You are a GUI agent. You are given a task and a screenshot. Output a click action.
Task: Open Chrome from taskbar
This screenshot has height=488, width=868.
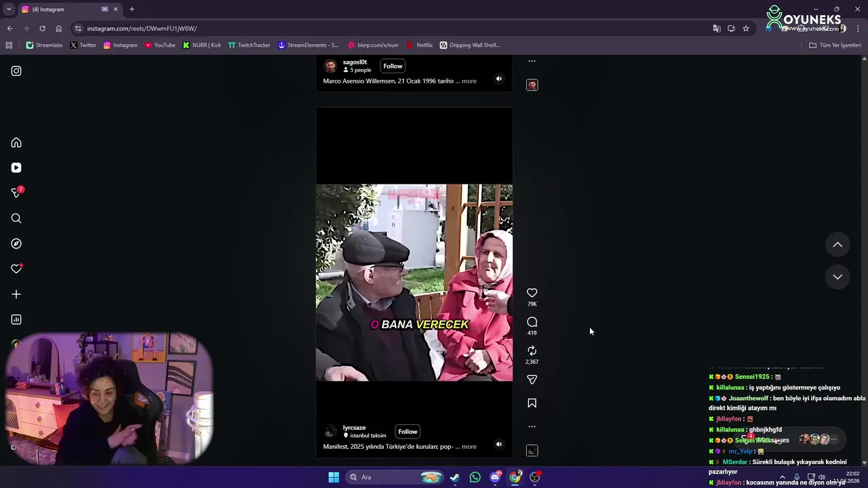point(515,477)
